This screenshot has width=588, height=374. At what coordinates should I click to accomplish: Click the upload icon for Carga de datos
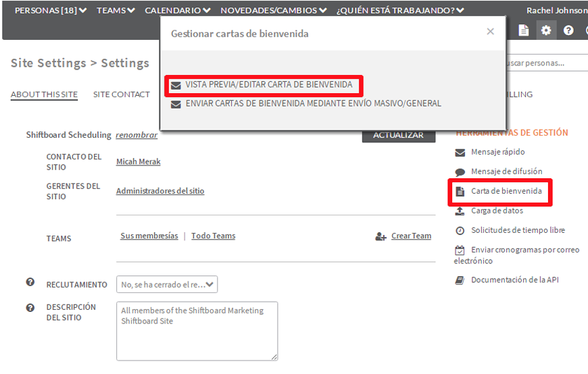point(460,211)
